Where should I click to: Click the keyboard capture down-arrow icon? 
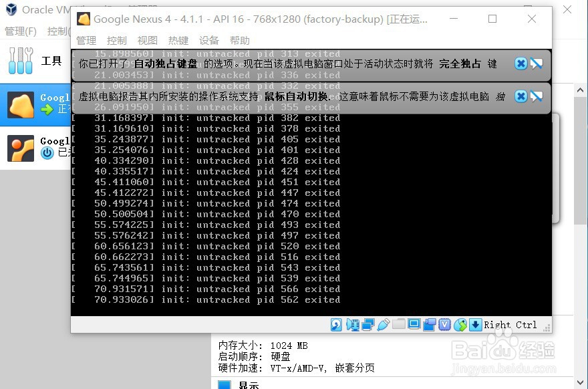click(475, 324)
